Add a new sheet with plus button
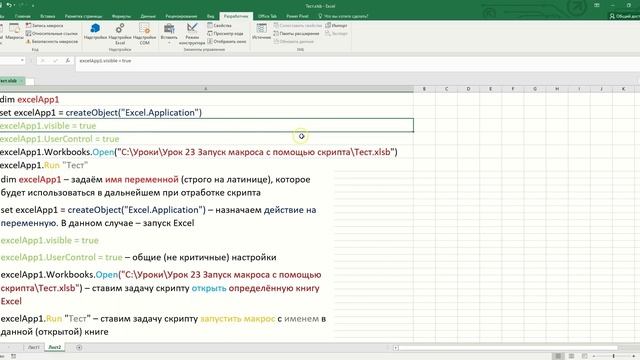 79,347
